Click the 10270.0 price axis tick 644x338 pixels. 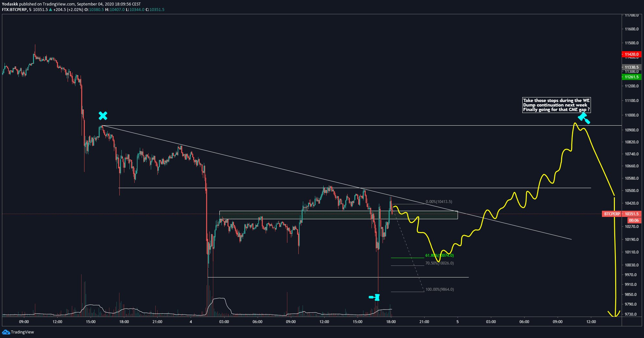(632, 227)
